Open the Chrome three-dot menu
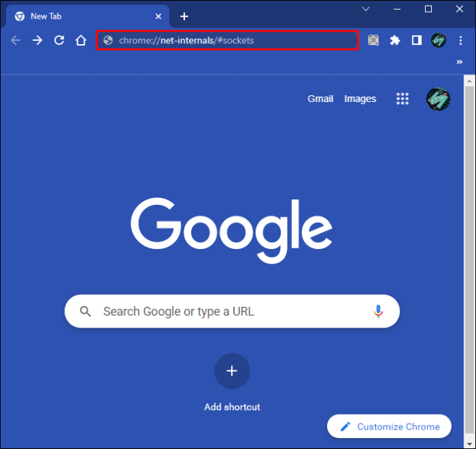 click(461, 40)
